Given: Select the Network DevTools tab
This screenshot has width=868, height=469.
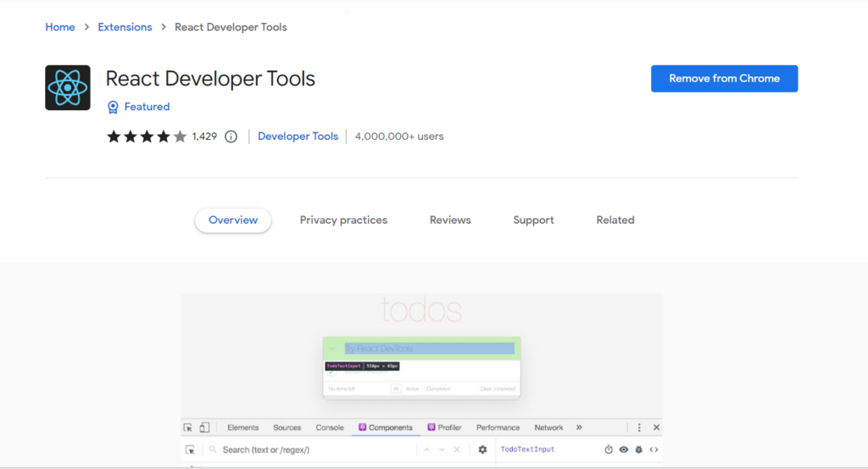Looking at the screenshot, I should pyautogui.click(x=548, y=427).
